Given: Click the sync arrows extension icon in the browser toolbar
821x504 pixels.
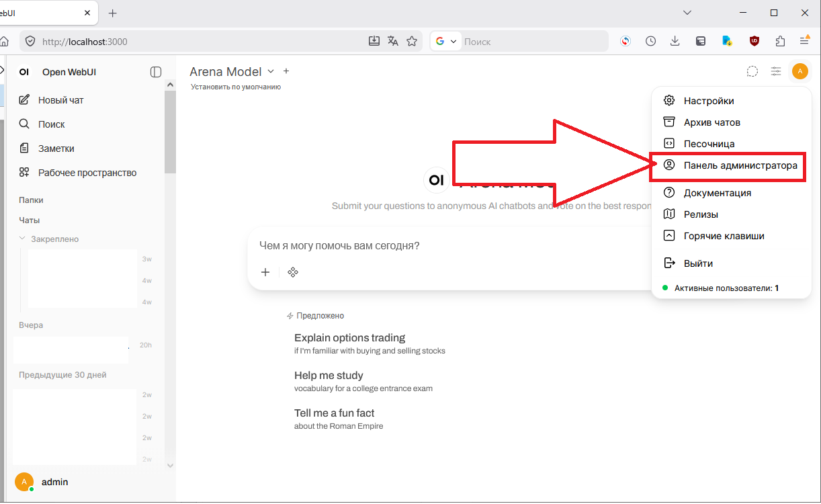Looking at the screenshot, I should point(625,42).
